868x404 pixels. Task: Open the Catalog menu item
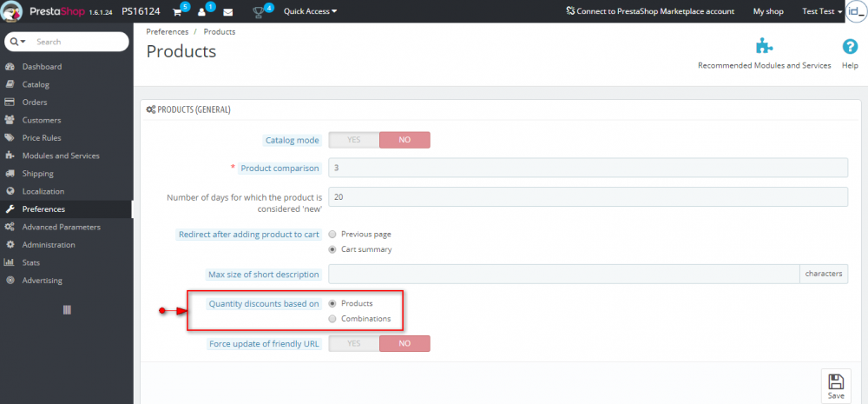(x=36, y=85)
